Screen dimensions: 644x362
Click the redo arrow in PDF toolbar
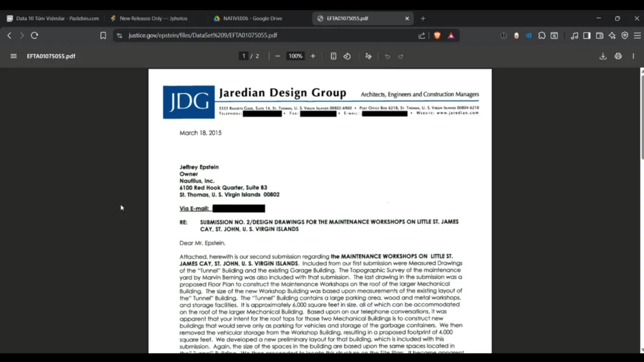point(401,56)
